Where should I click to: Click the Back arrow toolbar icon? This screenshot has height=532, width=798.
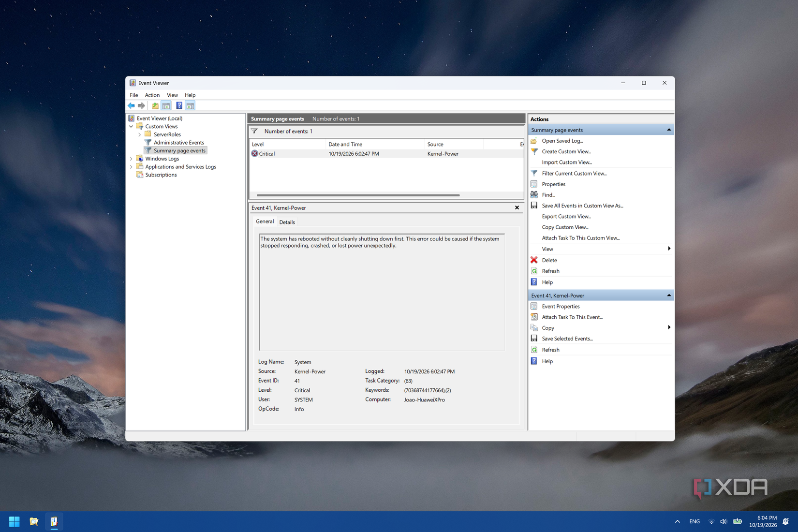(x=131, y=105)
